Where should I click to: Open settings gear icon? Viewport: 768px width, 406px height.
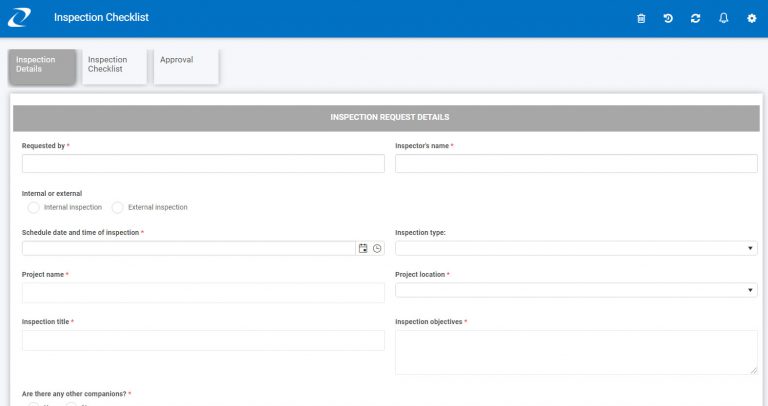[751, 19]
